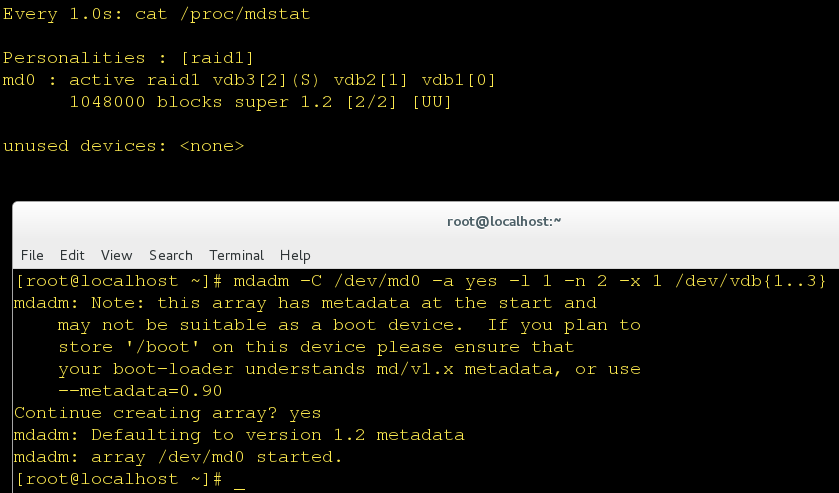The image size is (839, 493).
Task: Open the Edit menu
Action: tap(72, 255)
